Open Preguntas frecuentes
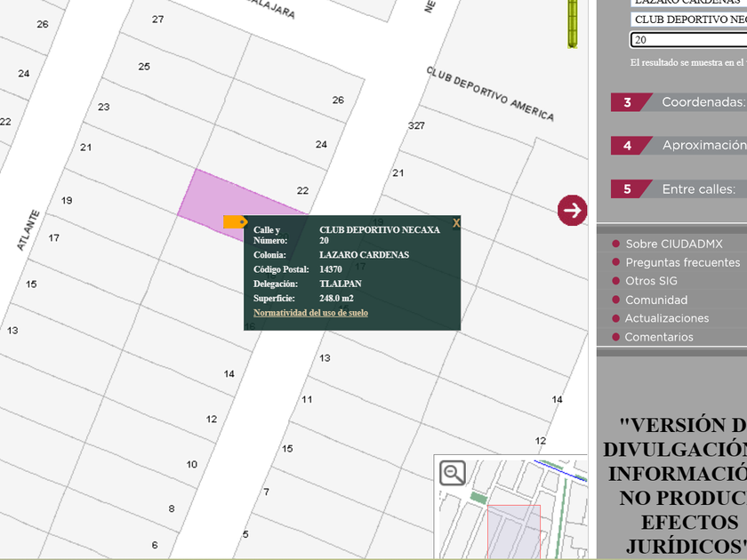 tap(682, 262)
